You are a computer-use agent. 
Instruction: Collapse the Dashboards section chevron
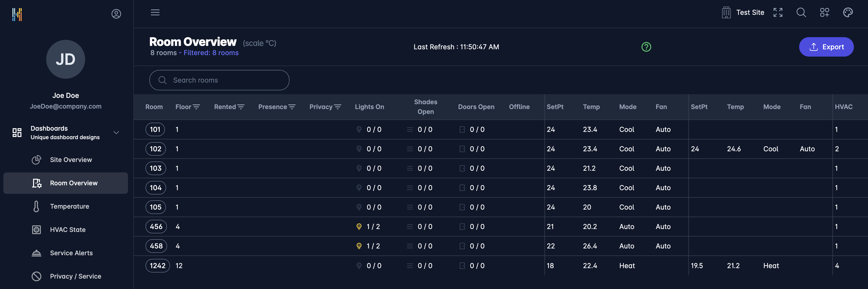[116, 133]
